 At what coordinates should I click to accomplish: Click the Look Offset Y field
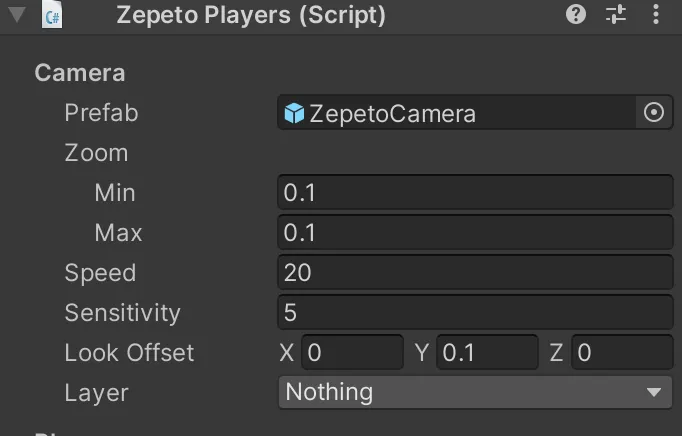coord(487,352)
